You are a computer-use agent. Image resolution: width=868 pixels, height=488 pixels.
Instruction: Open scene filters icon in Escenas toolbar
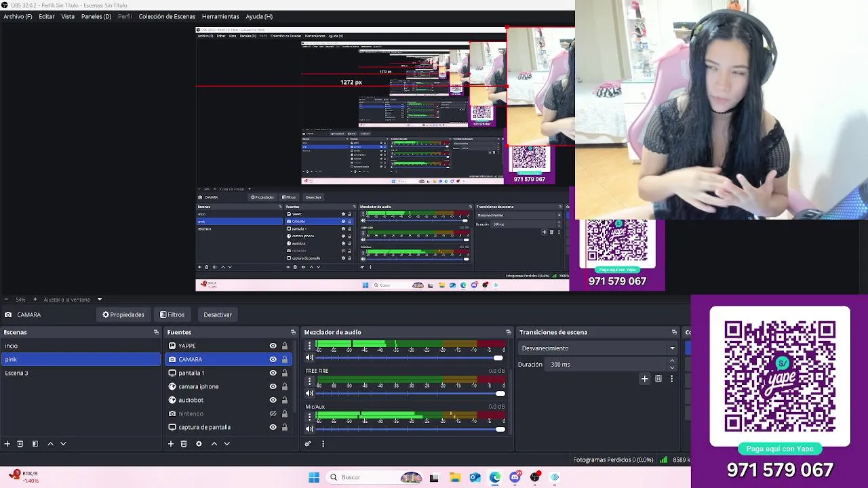[35, 444]
